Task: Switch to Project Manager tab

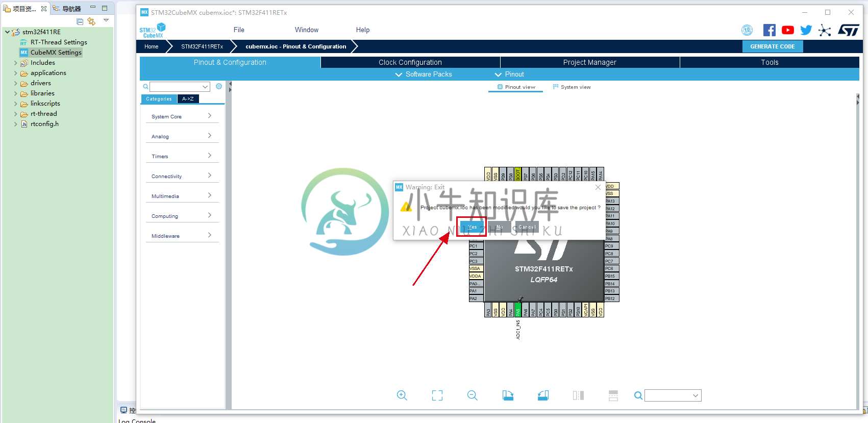Action: pyautogui.click(x=590, y=62)
